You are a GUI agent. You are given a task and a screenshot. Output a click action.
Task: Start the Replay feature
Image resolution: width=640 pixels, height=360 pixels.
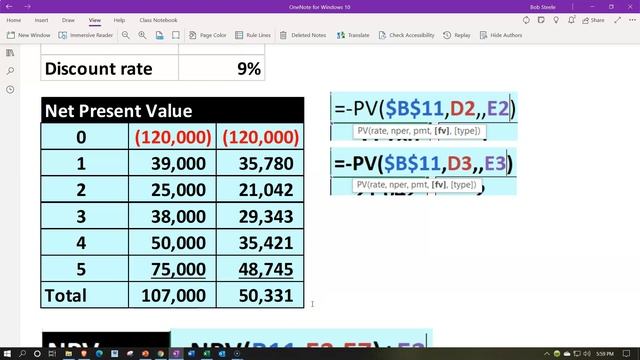pyautogui.click(x=457, y=35)
